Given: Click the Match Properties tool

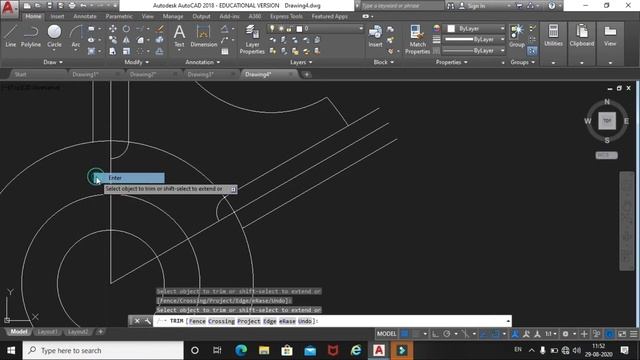Looking at the screenshot, I should (417, 39).
